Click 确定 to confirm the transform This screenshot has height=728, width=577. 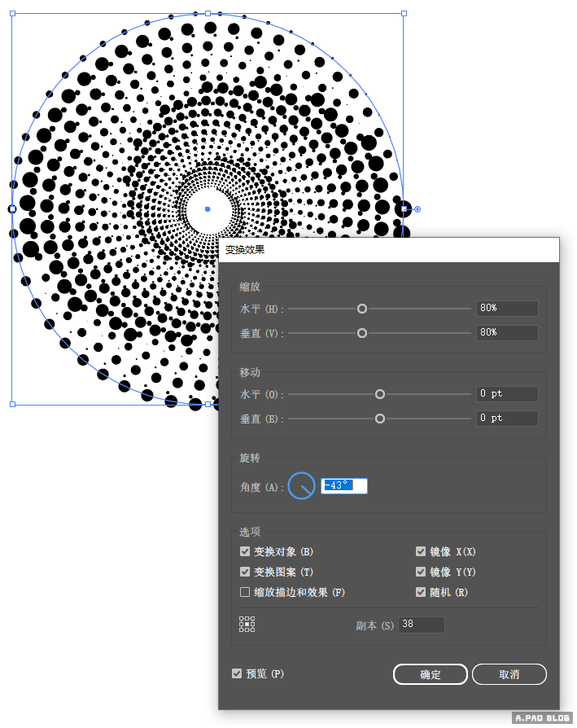pyautogui.click(x=431, y=674)
